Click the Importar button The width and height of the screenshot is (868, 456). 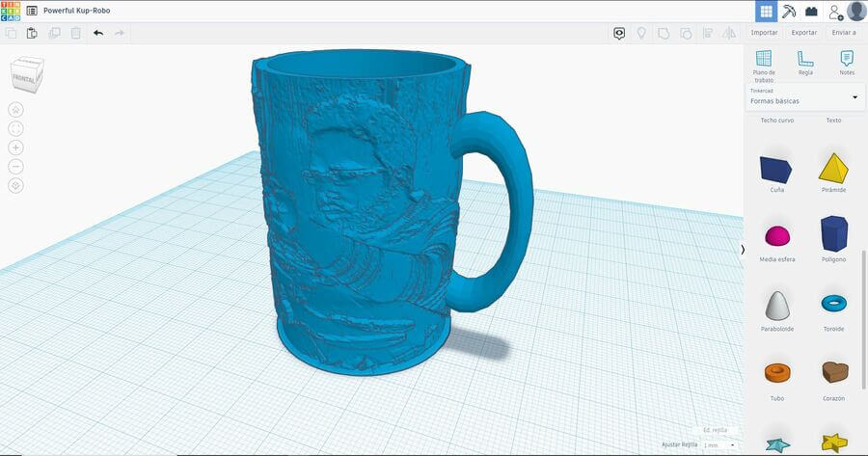764,33
